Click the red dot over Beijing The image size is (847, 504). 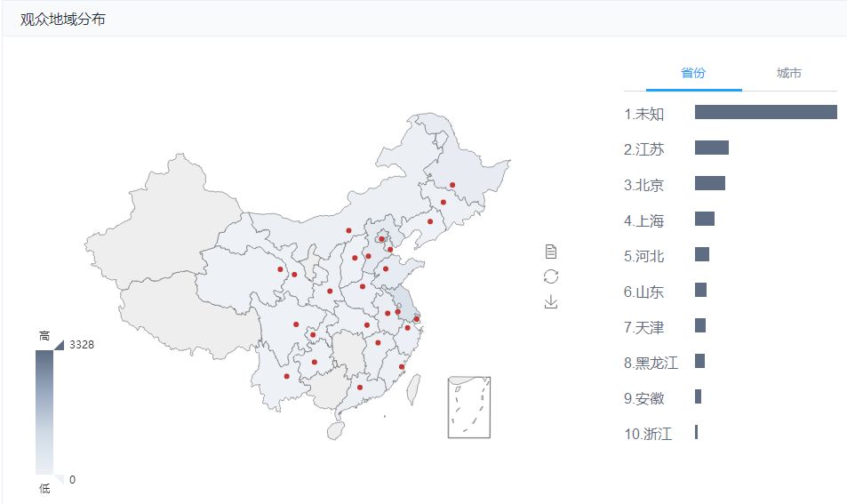381,239
